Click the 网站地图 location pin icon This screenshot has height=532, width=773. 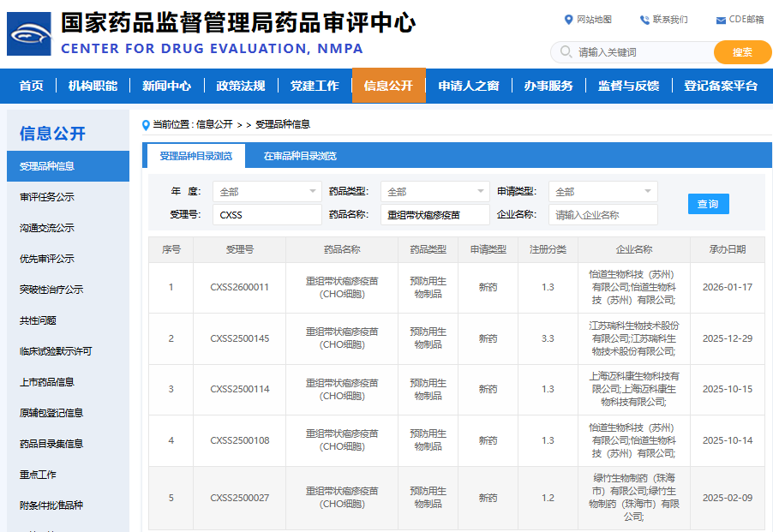(568, 20)
